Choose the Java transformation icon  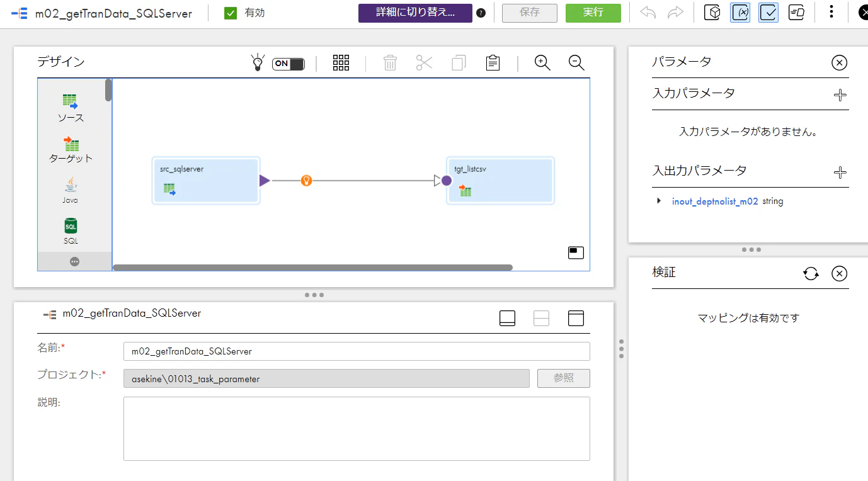[71, 184]
